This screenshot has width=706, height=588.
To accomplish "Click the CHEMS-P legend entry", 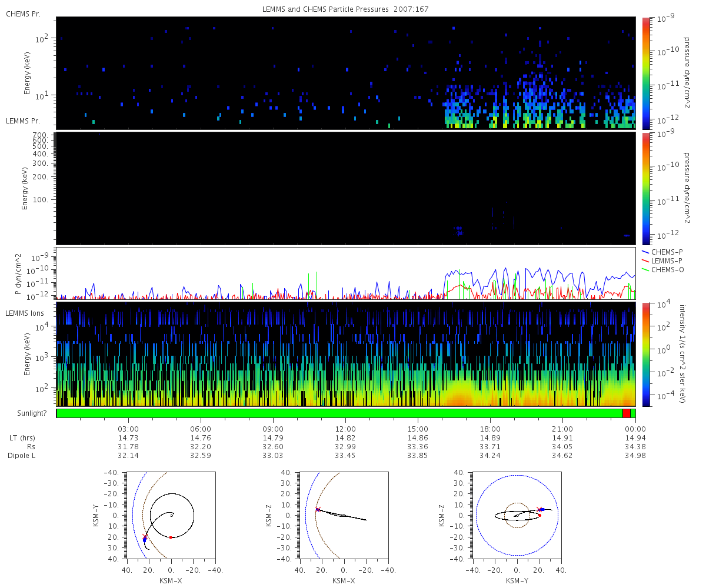I will pos(668,252).
